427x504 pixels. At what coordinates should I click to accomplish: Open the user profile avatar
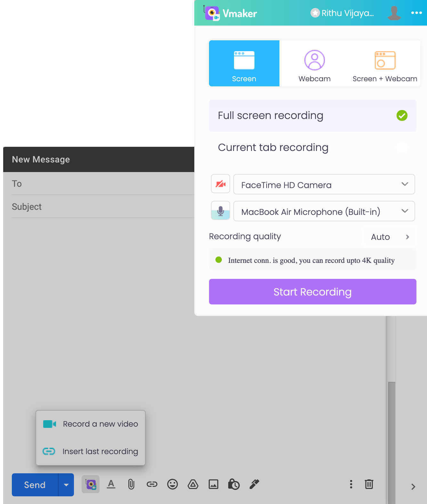394,13
